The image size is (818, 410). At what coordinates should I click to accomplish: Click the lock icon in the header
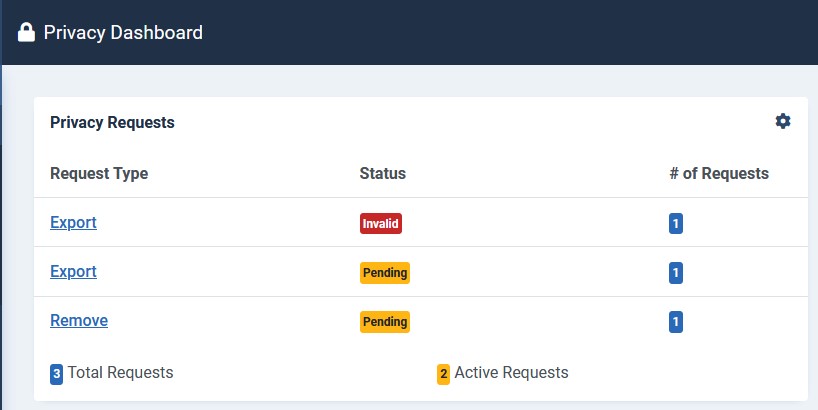pos(26,33)
